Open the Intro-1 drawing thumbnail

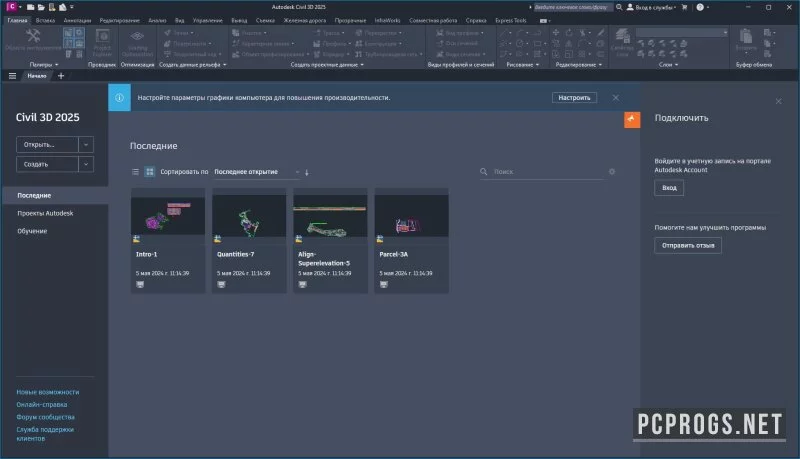click(x=168, y=216)
